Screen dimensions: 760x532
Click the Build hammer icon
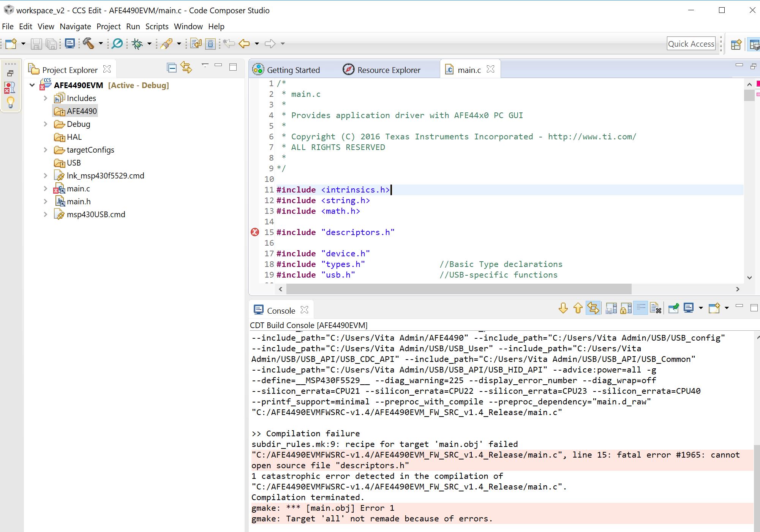pyautogui.click(x=88, y=44)
